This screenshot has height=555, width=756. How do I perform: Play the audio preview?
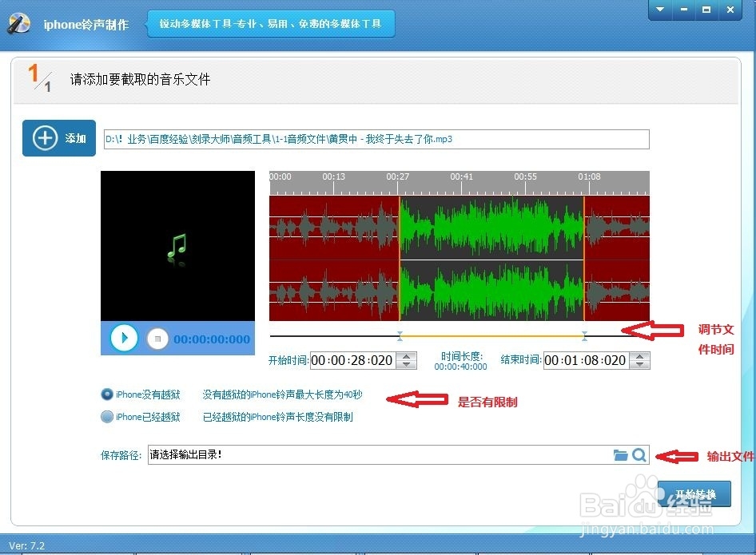124,339
